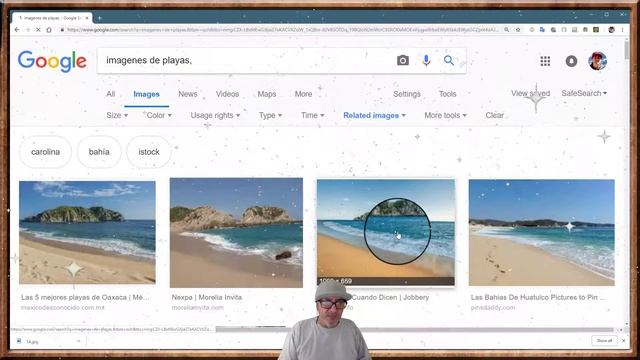Open the Nexpa Morelia Invita beach image
The image size is (640, 360).
pos(236,233)
